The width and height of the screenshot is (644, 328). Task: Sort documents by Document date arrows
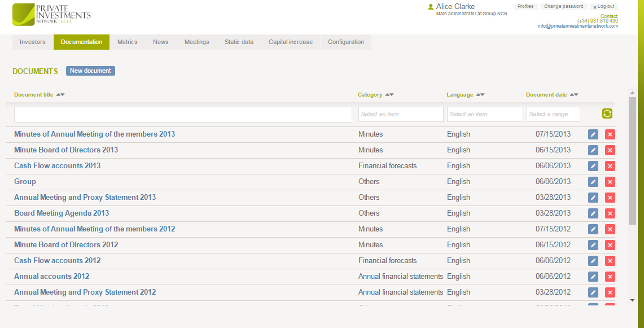574,95
